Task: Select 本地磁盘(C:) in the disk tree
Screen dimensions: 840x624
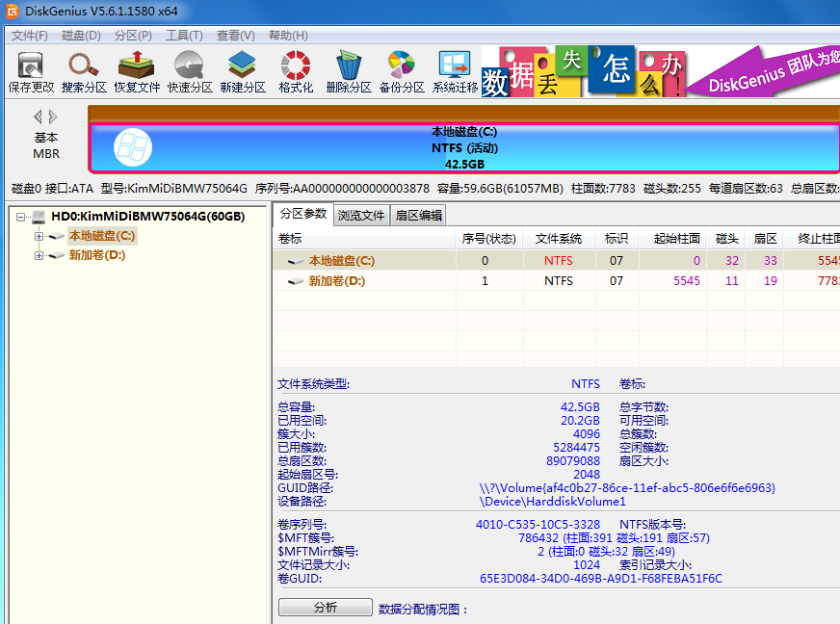Action: point(102,236)
